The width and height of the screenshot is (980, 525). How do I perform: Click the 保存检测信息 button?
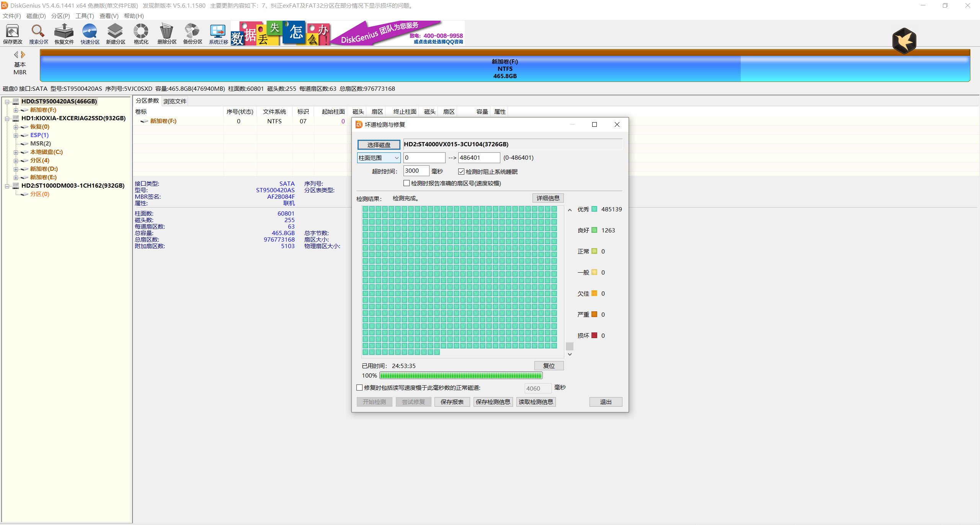coord(493,402)
